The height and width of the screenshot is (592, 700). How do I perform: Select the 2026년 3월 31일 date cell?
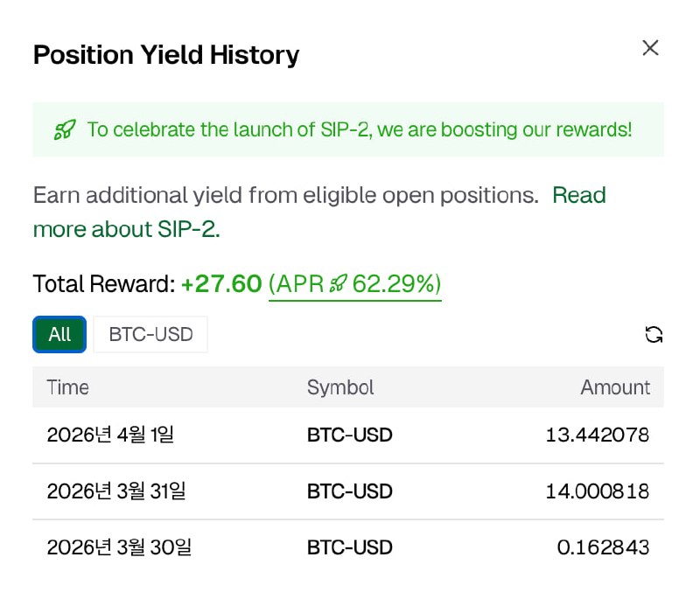click(x=116, y=491)
